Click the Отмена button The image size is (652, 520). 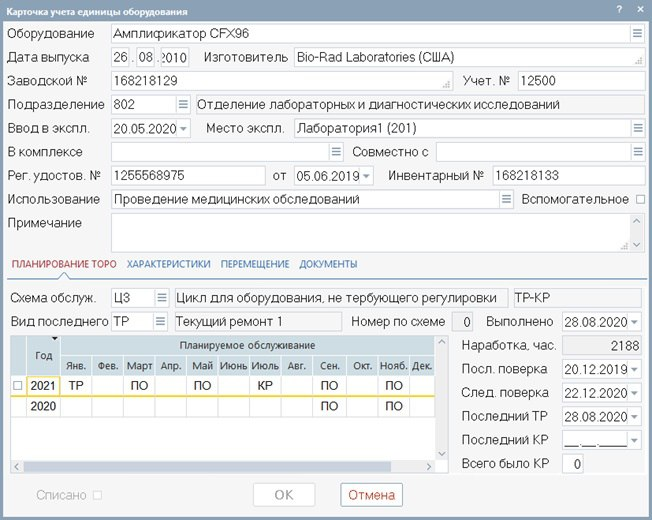click(371, 495)
